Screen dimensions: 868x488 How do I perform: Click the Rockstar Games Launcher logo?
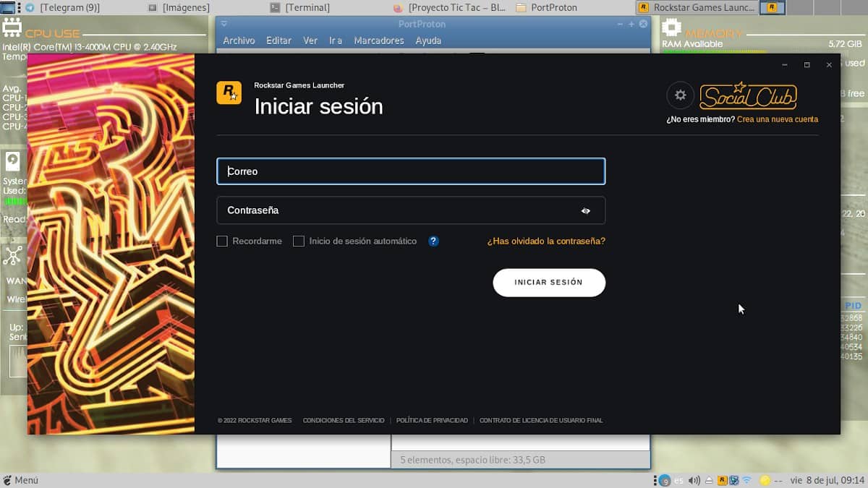coord(229,93)
